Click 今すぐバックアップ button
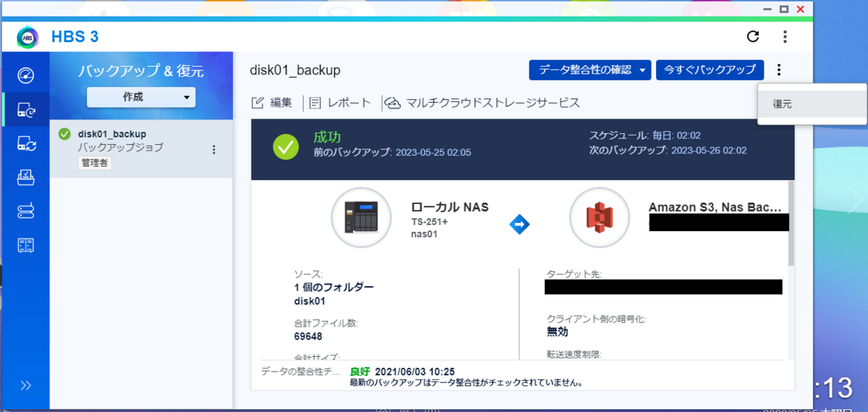Image resolution: width=868 pixels, height=412 pixels. tap(710, 70)
